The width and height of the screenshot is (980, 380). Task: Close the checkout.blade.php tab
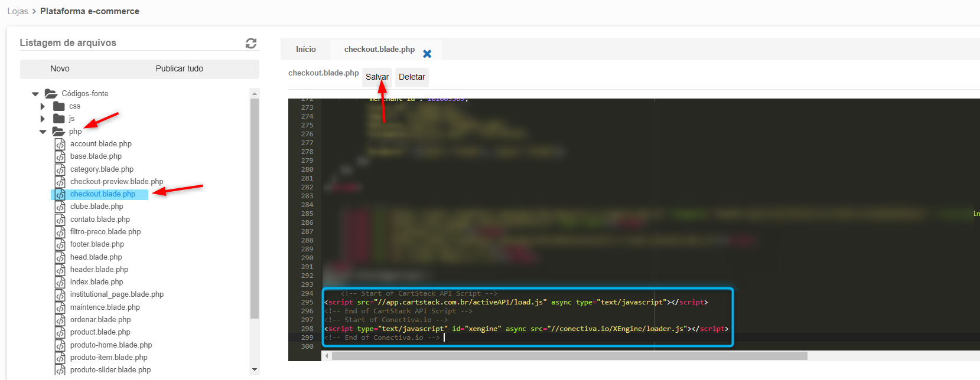[427, 54]
